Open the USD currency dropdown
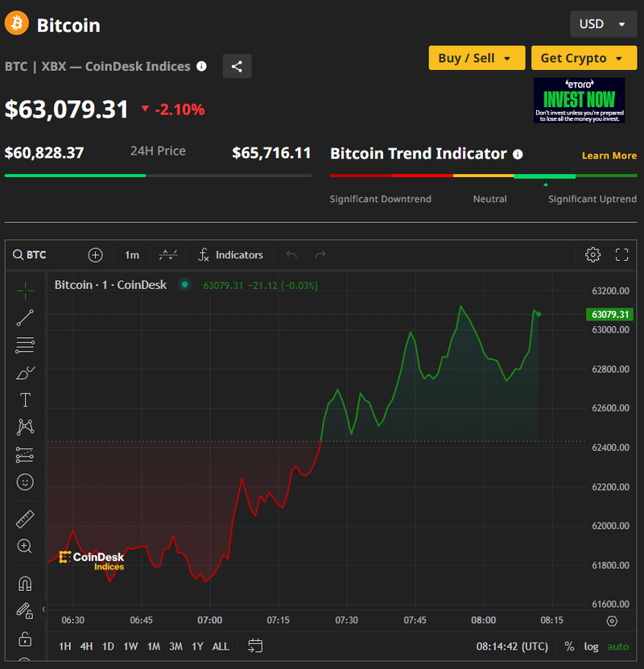 pyautogui.click(x=602, y=24)
